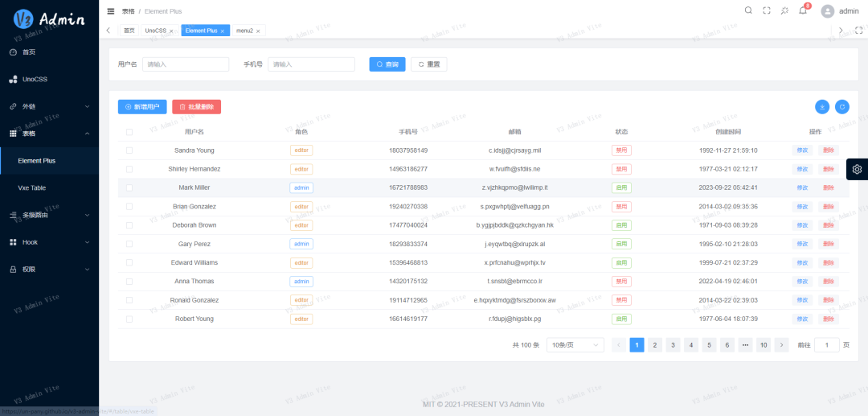Open the notification bell icon
The width and height of the screenshot is (868, 416).
[802, 10]
